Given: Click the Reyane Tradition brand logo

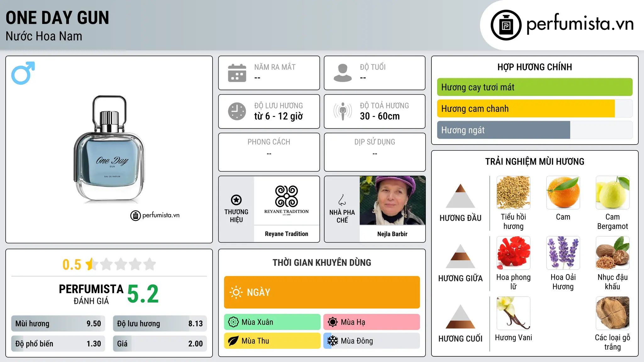Looking at the screenshot, I should [x=286, y=200].
